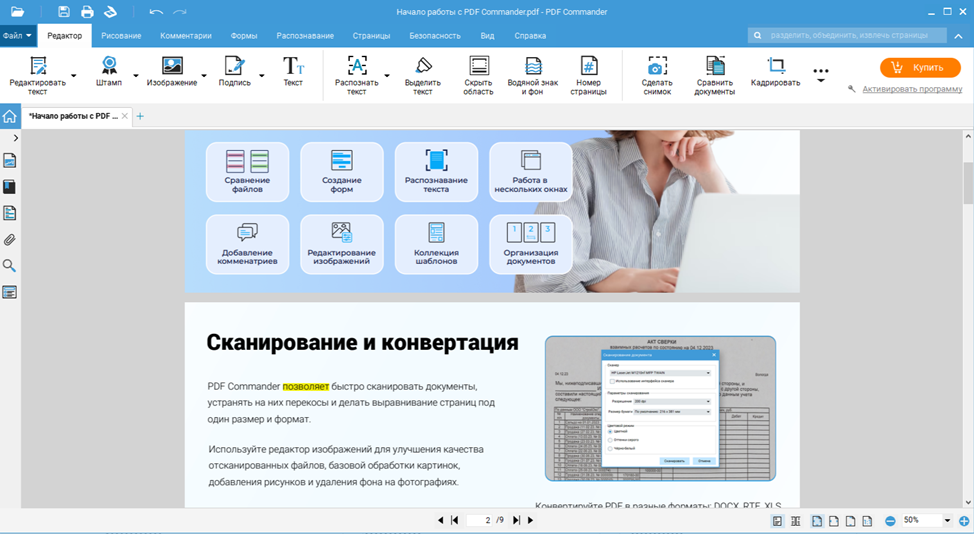Viewport: 974px width, 534px height.
Task: Open a new document tab with plus
Action: coord(140,116)
